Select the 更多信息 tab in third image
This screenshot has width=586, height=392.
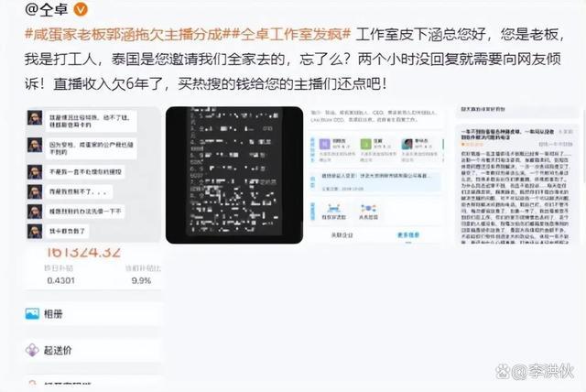click(408, 234)
